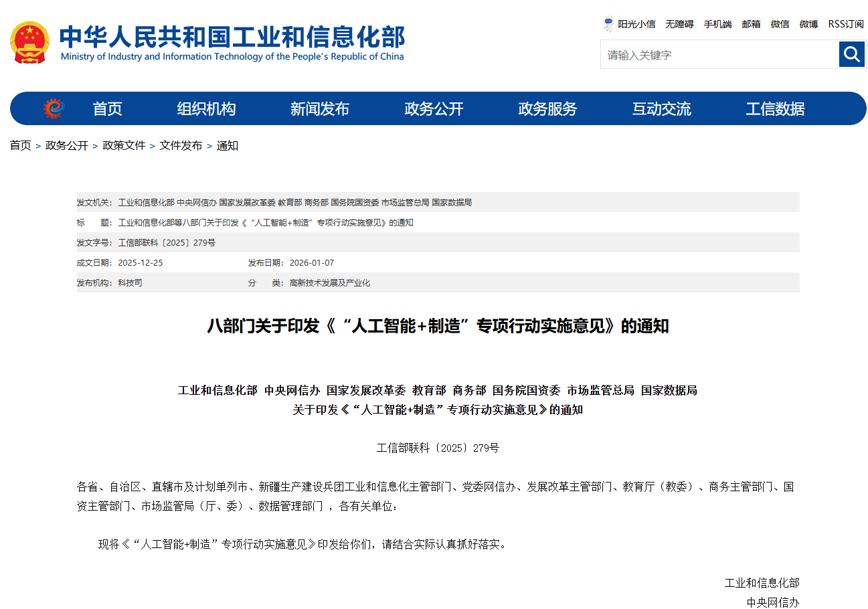Click the magnifier search icon
868x609 pixels.
(x=851, y=54)
